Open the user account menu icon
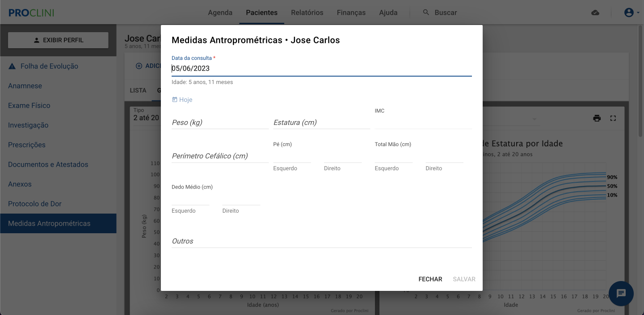The image size is (644, 315). [x=629, y=13]
